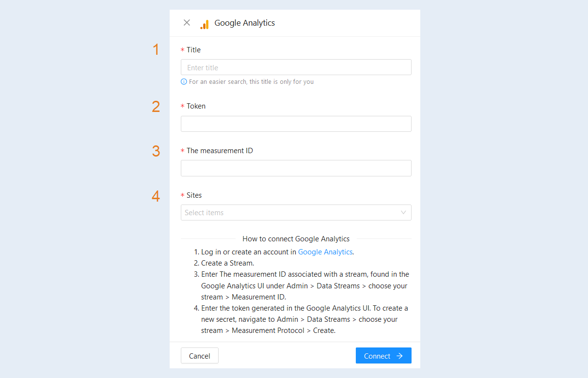Click the Google Analytics bar chart logo

point(205,24)
